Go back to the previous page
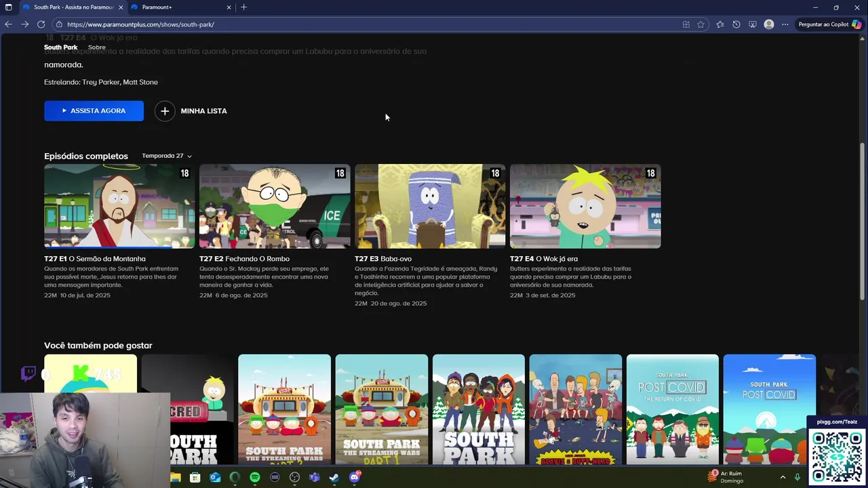This screenshot has width=868, height=488. pyautogui.click(x=8, y=24)
